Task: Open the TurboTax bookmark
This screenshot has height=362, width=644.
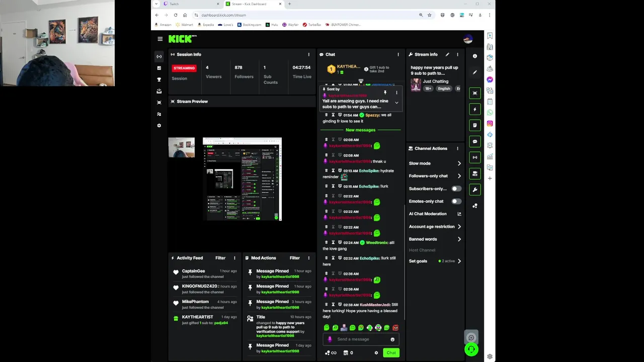Action: (x=312, y=25)
